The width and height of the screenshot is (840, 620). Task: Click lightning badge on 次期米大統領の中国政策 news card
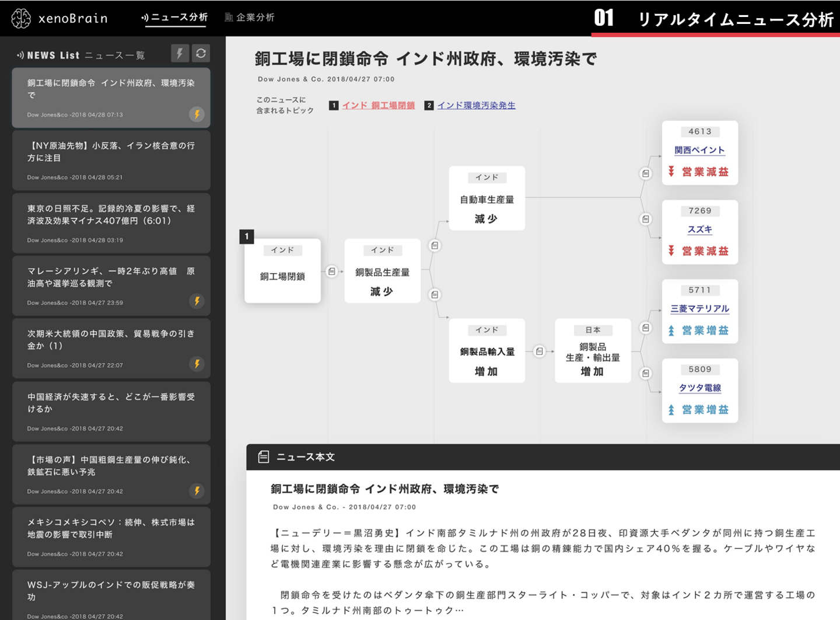point(197,364)
